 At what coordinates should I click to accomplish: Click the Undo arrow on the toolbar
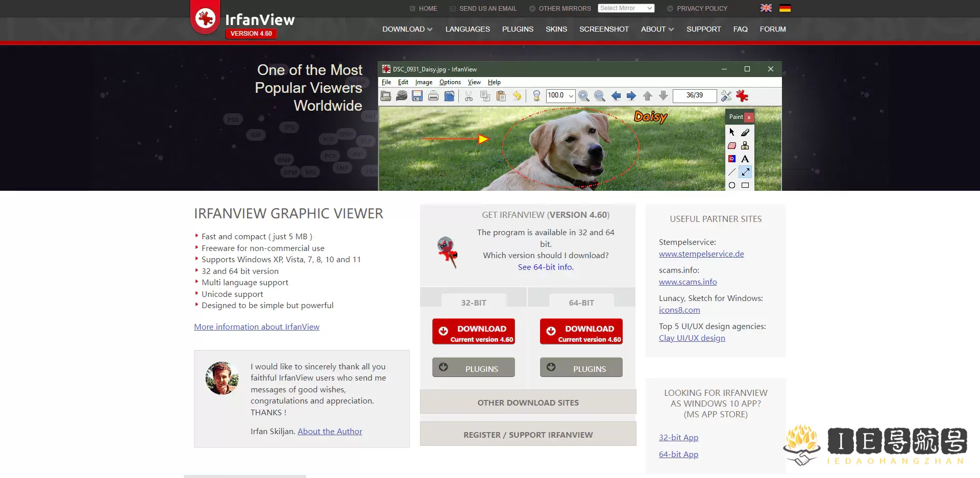coord(517,96)
